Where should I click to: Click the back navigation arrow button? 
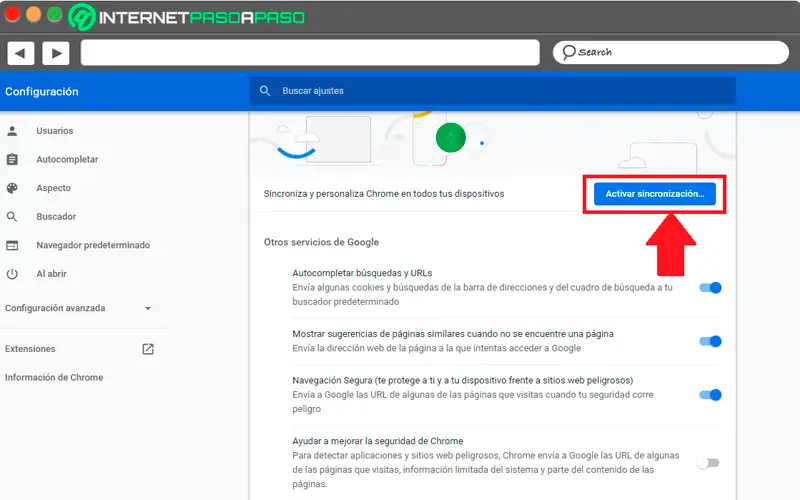click(20, 53)
